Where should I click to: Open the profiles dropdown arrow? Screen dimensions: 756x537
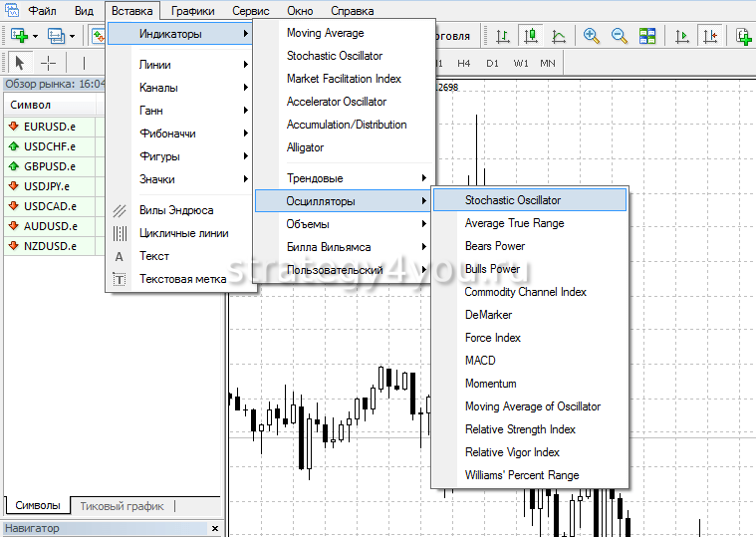pyautogui.click(x=72, y=37)
